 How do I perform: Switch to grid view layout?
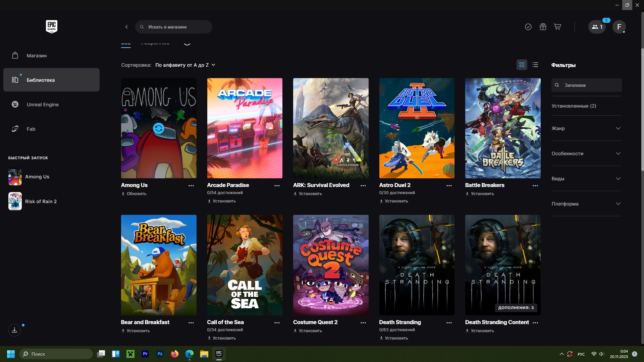pyautogui.click(x=522, y=65)
